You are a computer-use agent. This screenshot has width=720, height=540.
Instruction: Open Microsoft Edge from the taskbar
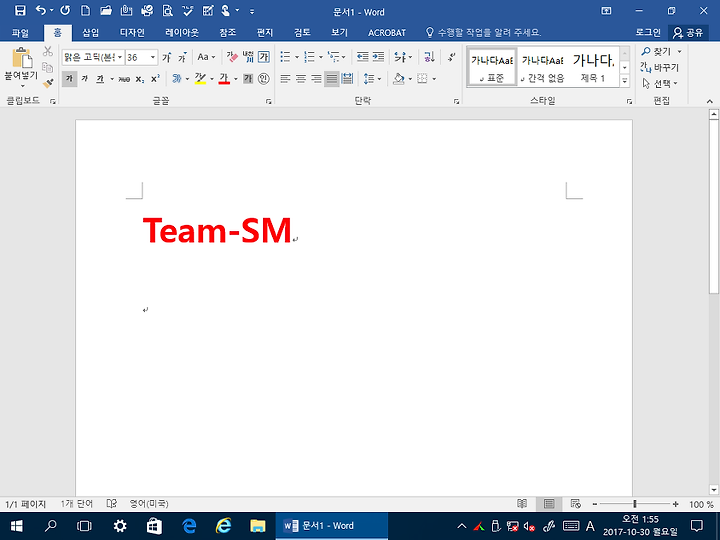pos(189,526)
